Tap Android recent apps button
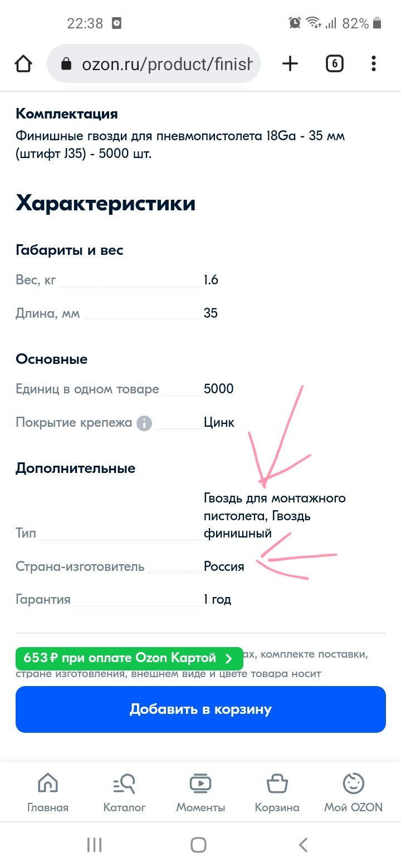 (x=95, y=845)
